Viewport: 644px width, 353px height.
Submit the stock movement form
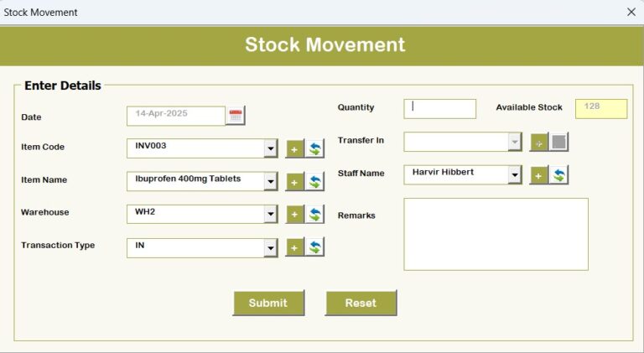click(x=268, y=303)
